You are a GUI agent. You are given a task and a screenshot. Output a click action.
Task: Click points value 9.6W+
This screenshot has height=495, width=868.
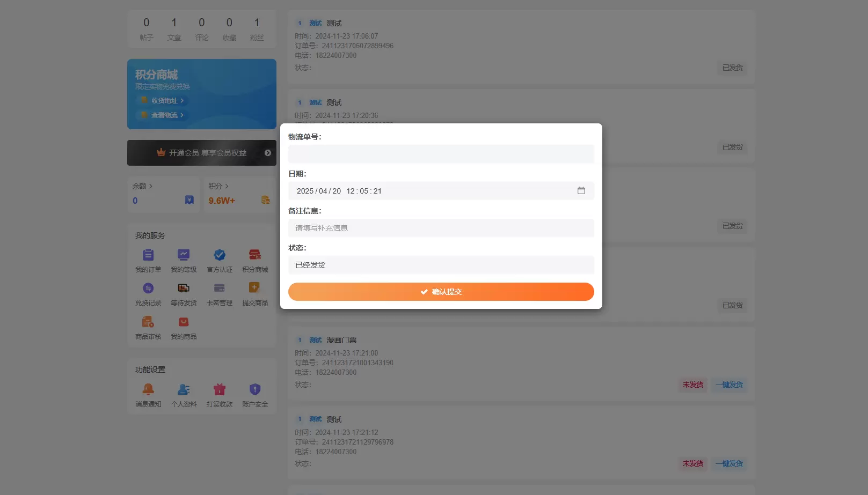pyautogui.click(x=222, y=201)
